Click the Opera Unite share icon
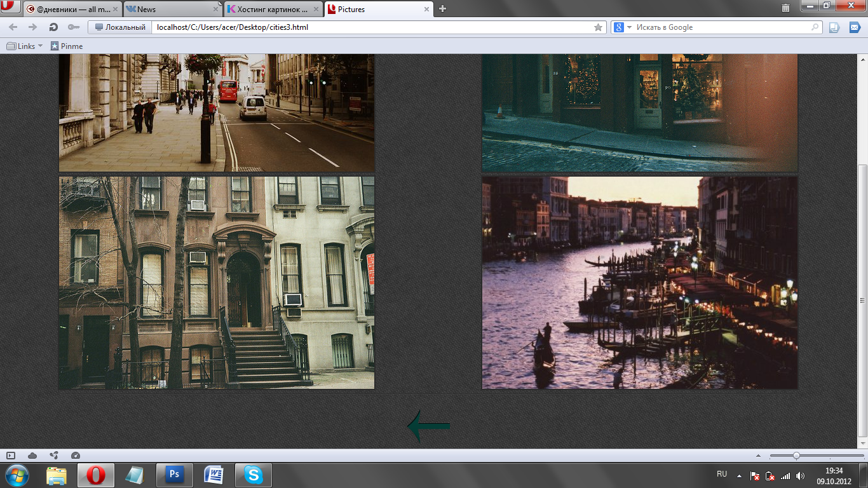The image size is (868, 488). 54,456
